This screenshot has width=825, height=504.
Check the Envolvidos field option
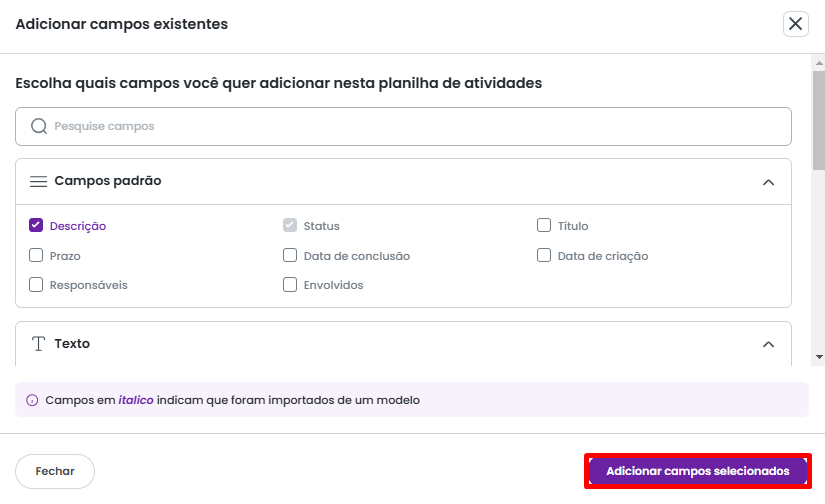(290, 285)
